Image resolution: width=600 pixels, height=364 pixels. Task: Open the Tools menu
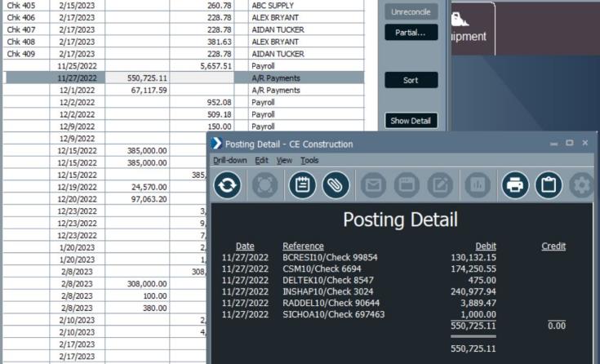[x=309, y=161]
